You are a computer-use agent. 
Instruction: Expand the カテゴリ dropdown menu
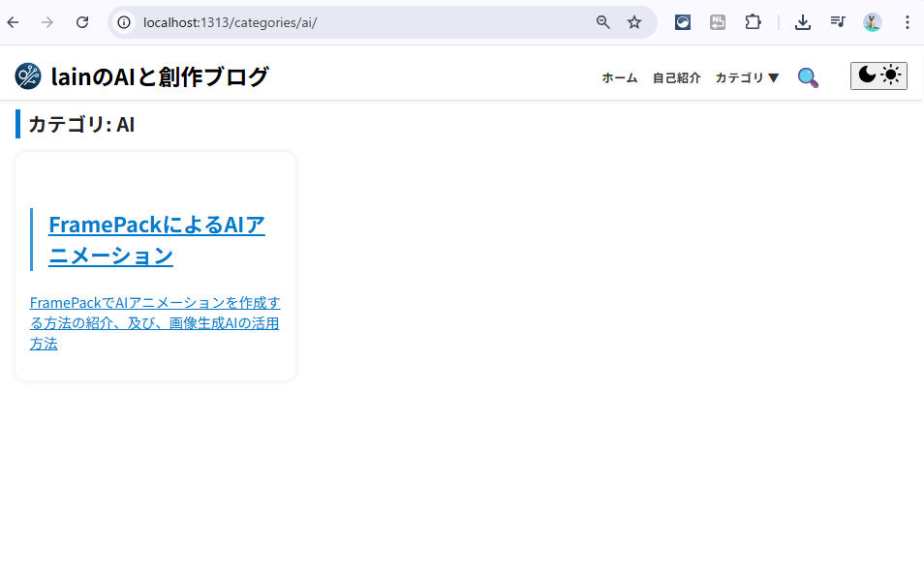coord(747,78)
